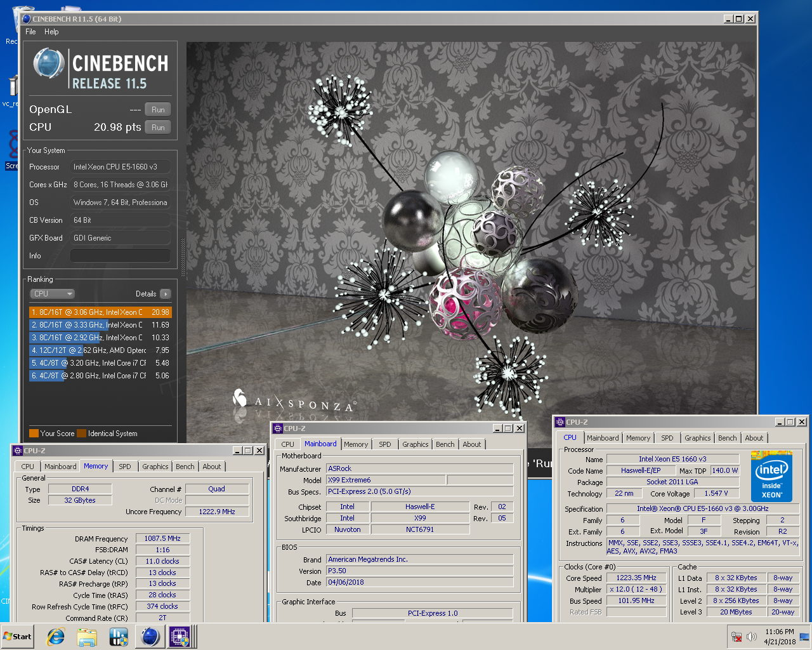The image size is (812, 650).
Task: Click the Cinebench CPU score 20.98 pts
Action: pos(117,128)
